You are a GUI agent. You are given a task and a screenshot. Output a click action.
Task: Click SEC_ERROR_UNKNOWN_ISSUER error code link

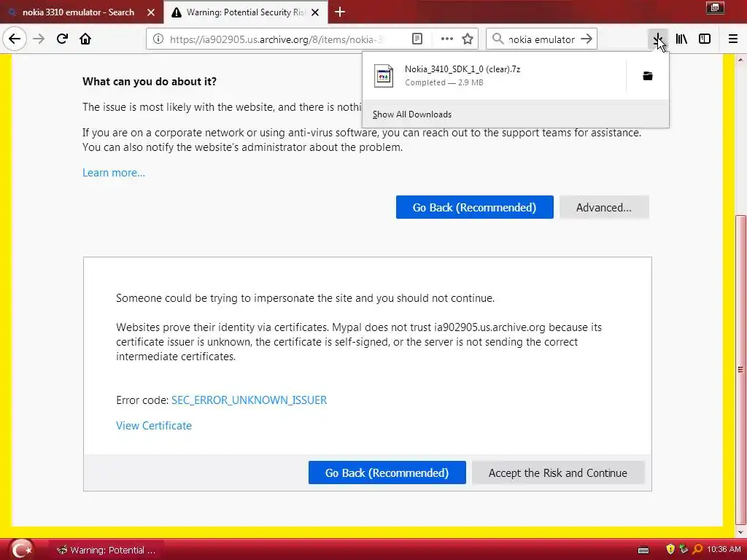[249, 400]
